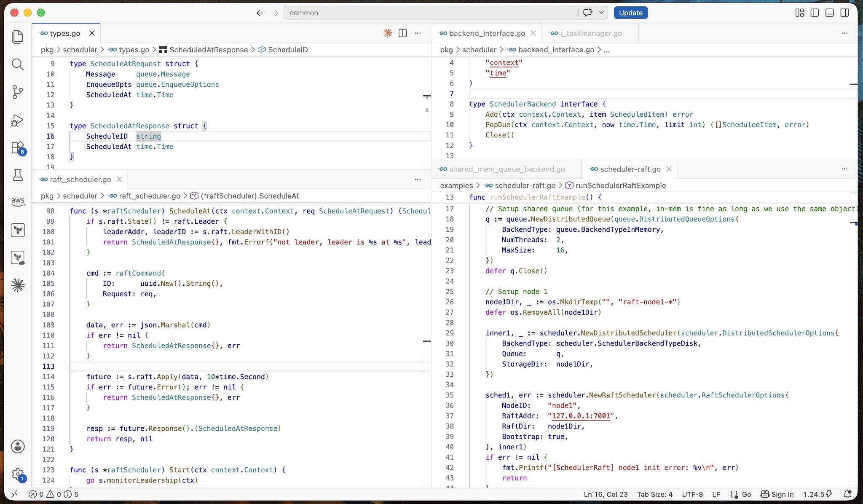Screen dimensions: 863x504
Task: Open more actions for types.go editor group
Action: 418,33
